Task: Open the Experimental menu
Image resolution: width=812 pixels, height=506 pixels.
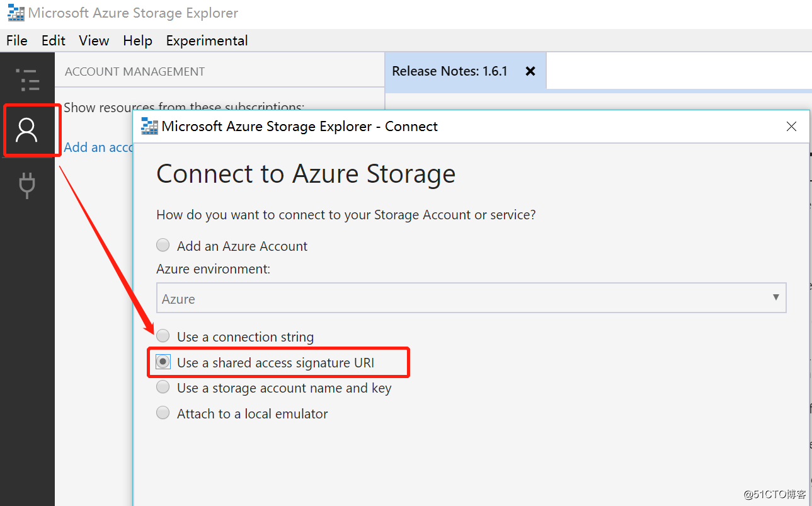Action: pyautogui.click(x=207, y=40)
